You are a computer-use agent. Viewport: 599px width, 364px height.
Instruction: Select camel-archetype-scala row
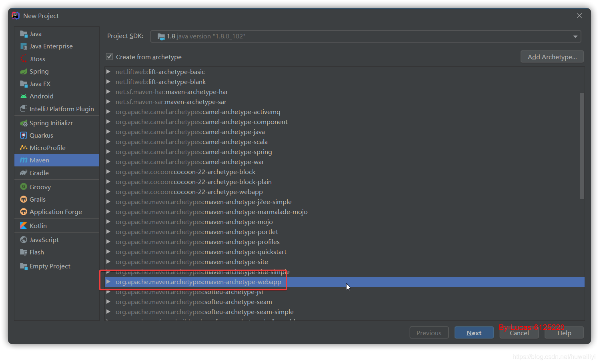pos(345,142)
